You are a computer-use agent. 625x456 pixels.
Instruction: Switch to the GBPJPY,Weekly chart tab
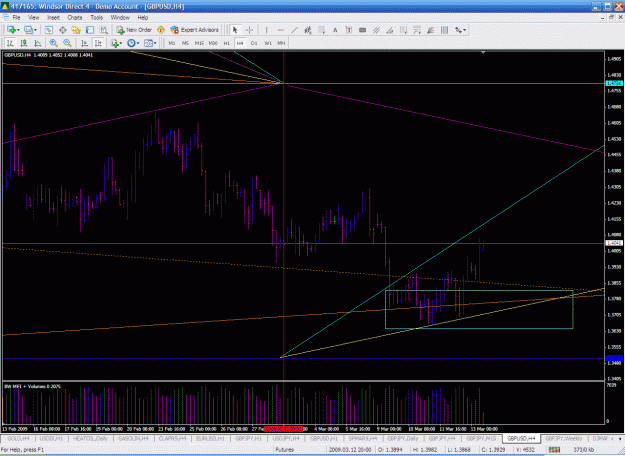click(x=564, y=438)
